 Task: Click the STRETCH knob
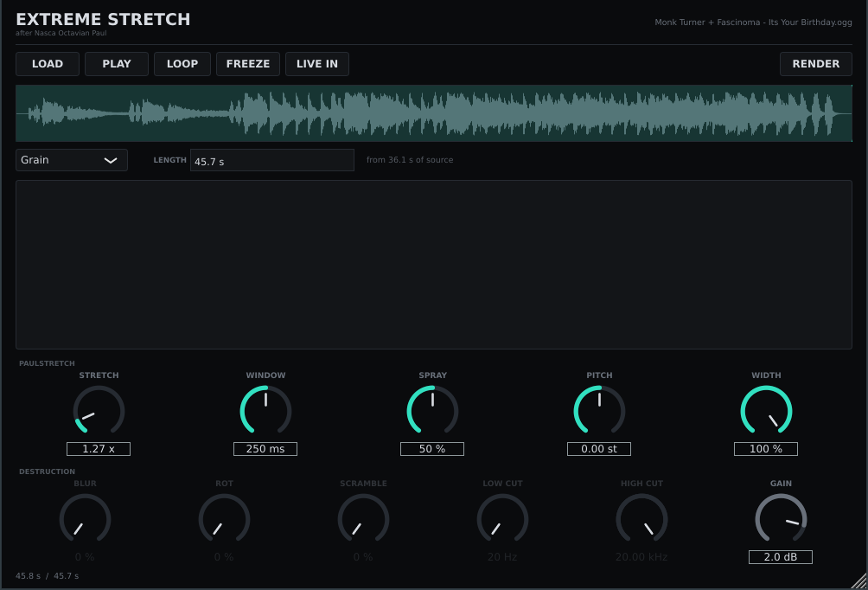99,411
